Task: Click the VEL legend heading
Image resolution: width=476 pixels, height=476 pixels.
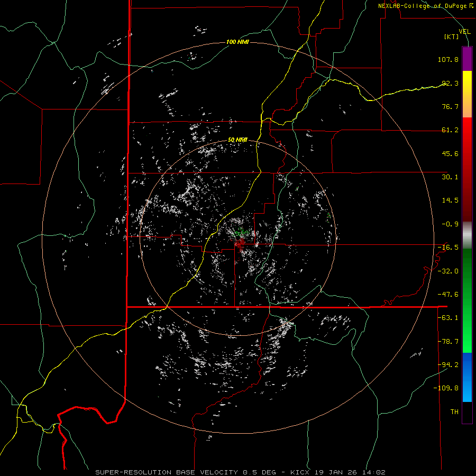Action: [x=464, y=32]
